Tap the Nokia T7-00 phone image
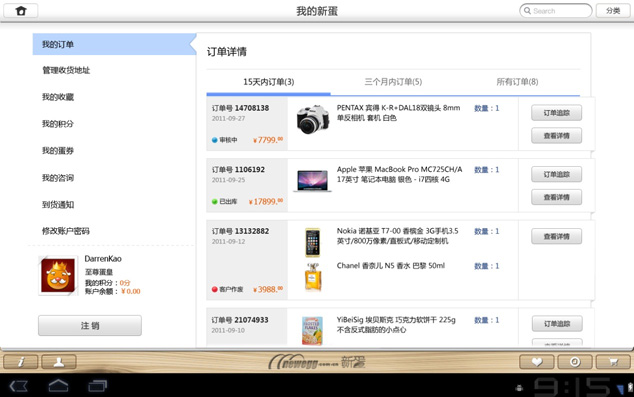This screenshot has height=397, width=634. pos(313,243)
